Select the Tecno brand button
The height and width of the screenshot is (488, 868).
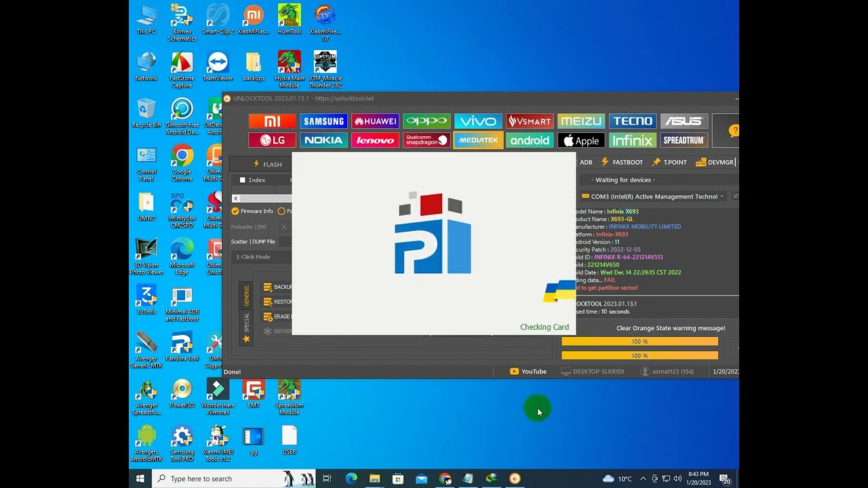coord(633,121)
